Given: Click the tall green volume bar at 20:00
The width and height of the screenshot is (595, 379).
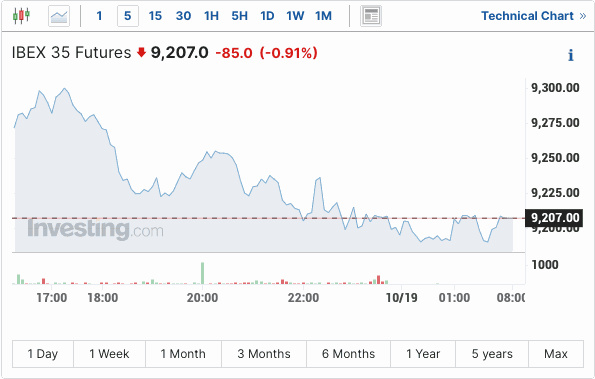Looking at the screenshot, I should click(x=203, y=273).
